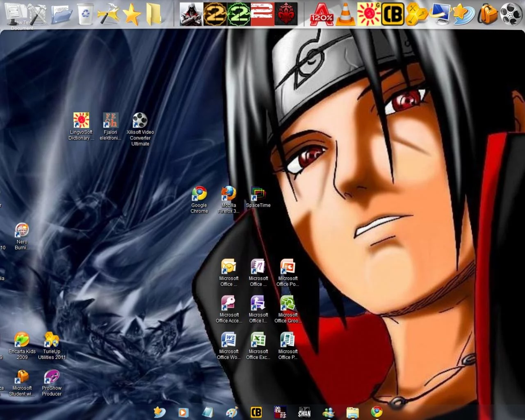Viewport: 525px width, 420px height.
Task: Open notepad icon in bottom dock
Action: pyautogui.click(x=208, y=412)
